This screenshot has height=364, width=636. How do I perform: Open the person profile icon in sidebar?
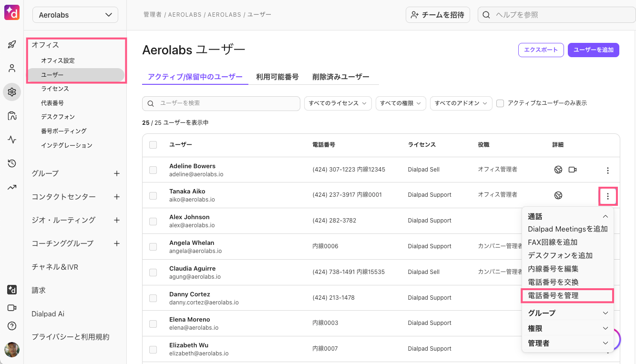coord(12,68)
